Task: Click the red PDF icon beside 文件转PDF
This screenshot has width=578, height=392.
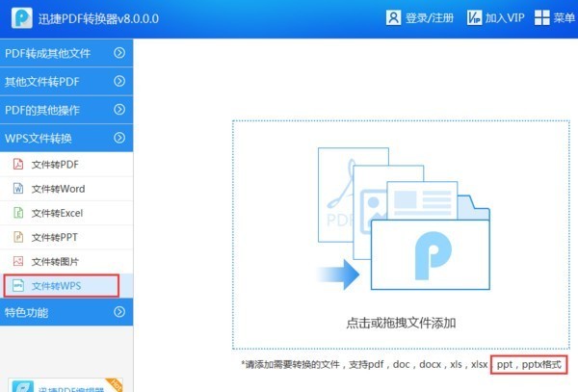Action: 18,164
